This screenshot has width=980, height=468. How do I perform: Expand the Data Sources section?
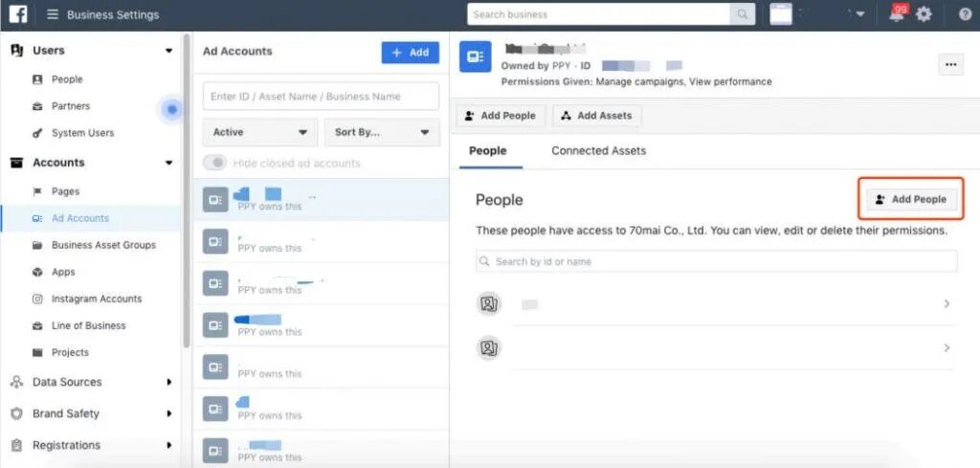coord(168,382)
